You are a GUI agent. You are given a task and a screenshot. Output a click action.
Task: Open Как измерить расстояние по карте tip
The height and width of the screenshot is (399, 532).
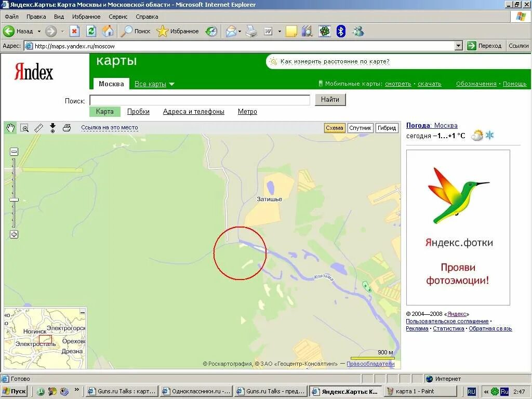pos(335,61)
